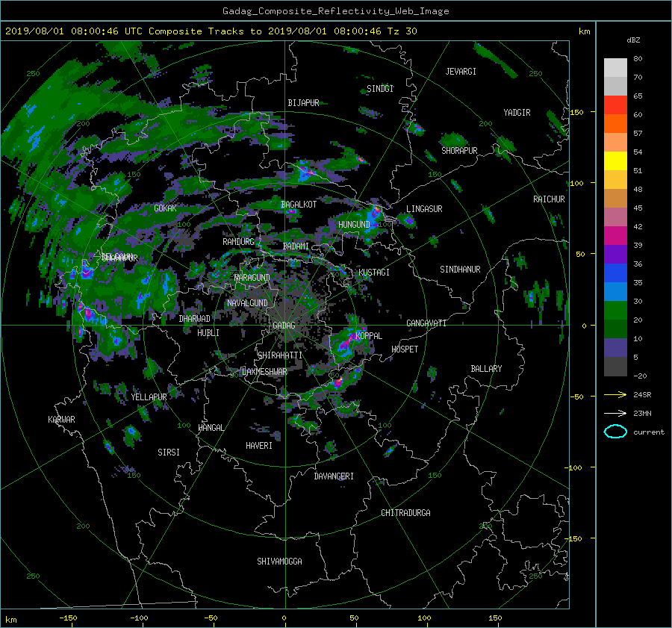Click the white 23MN track arrow in legend
Image resolution: width=672 pixels, height=628 pixels.
(615, 413)
